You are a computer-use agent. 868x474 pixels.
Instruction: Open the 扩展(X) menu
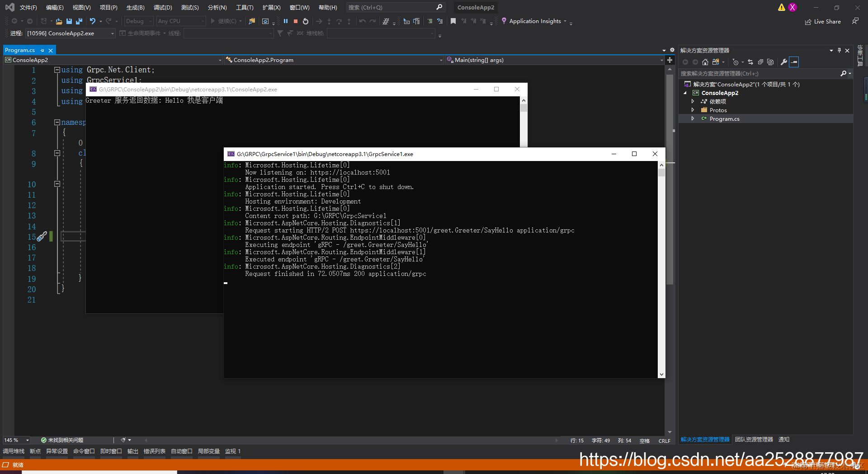(x=271, y=7)
